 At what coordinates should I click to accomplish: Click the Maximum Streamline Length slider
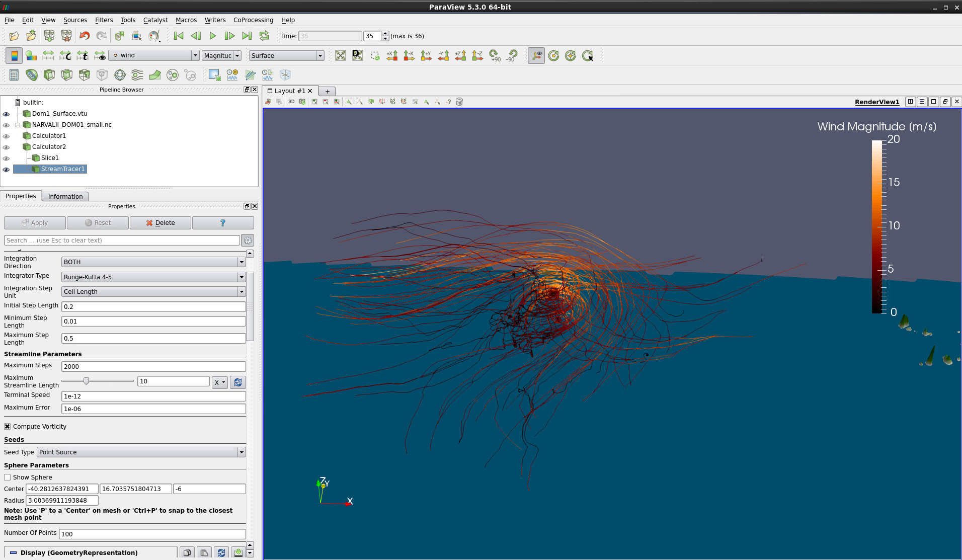pyautogui.click(x=87, y=381)
